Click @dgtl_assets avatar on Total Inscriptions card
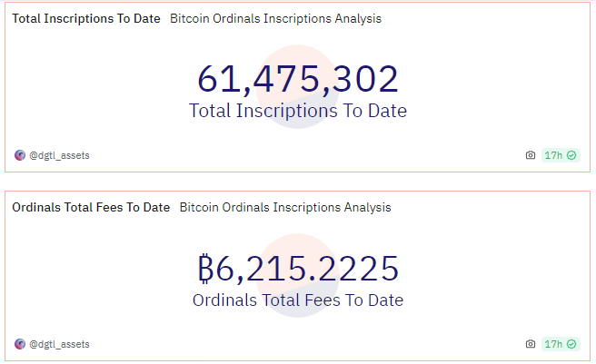The image size is (596, 364). 20,155
